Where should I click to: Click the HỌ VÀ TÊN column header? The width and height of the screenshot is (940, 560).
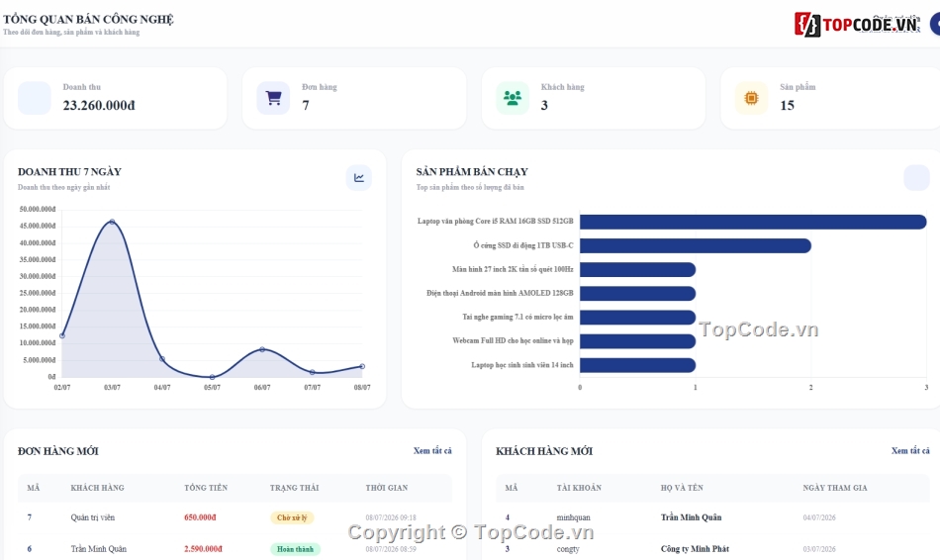coord(682,488)
